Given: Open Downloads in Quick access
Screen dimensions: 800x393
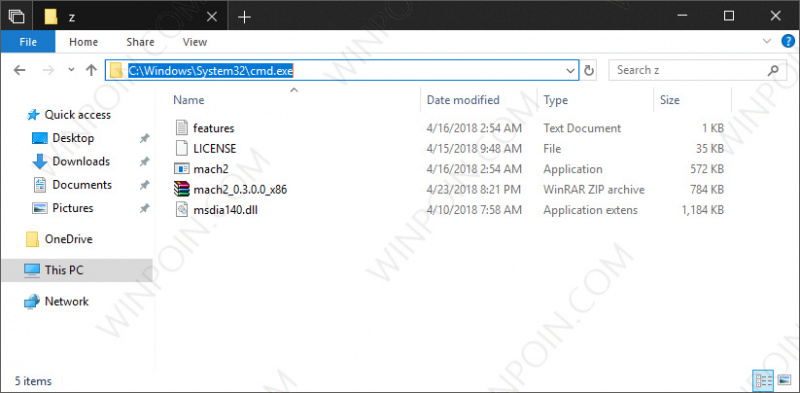Looking at the screenshot, I should point(81,161).
